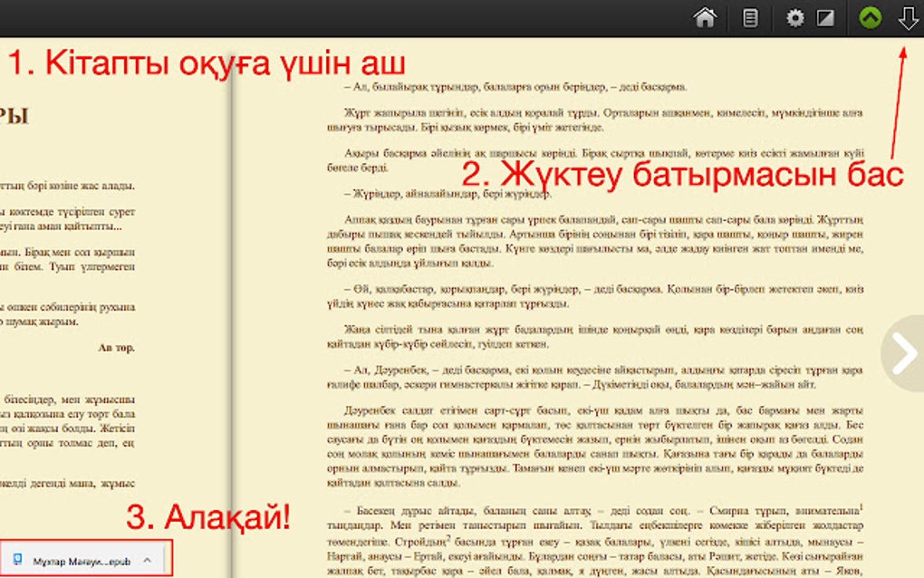The image size is (924, 578).
Task: Click the green up-arrow circle icon
Action: pos(871,18)
